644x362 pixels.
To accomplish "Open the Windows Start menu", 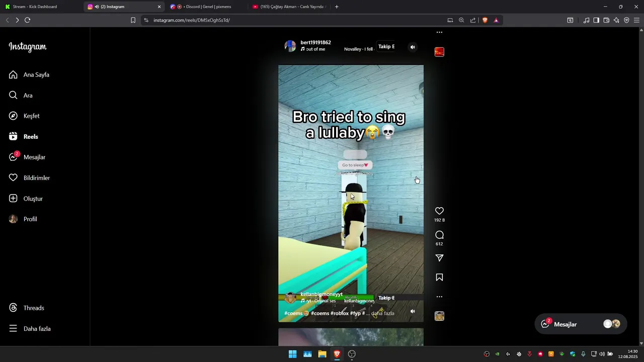I will (292, 354).
